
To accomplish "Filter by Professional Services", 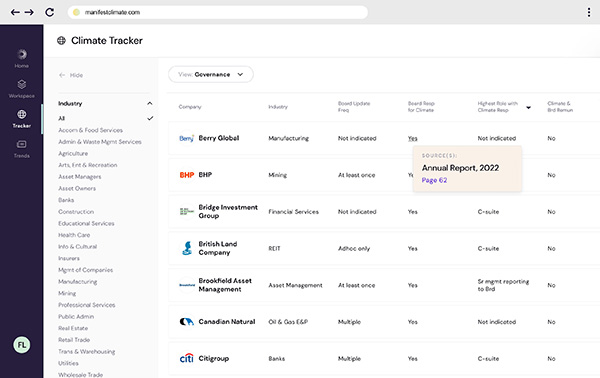I will (86, 305).
